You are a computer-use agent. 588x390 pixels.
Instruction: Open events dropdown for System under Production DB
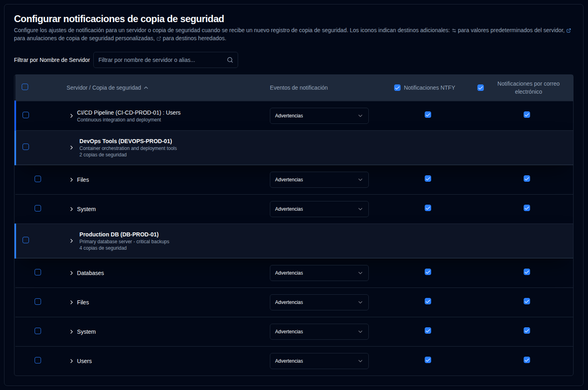coord(319,332)
